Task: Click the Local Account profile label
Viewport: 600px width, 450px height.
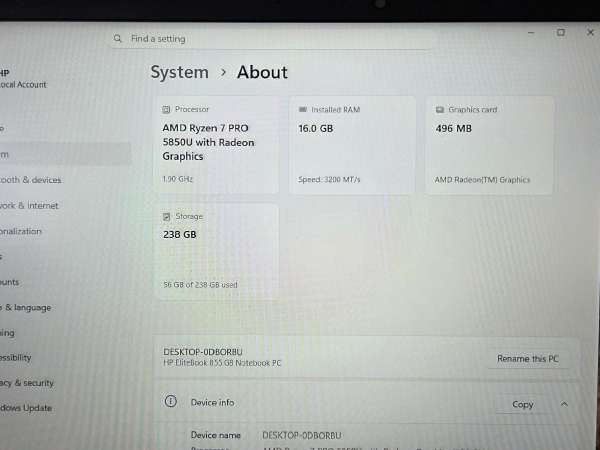Action: click(23, 85)
